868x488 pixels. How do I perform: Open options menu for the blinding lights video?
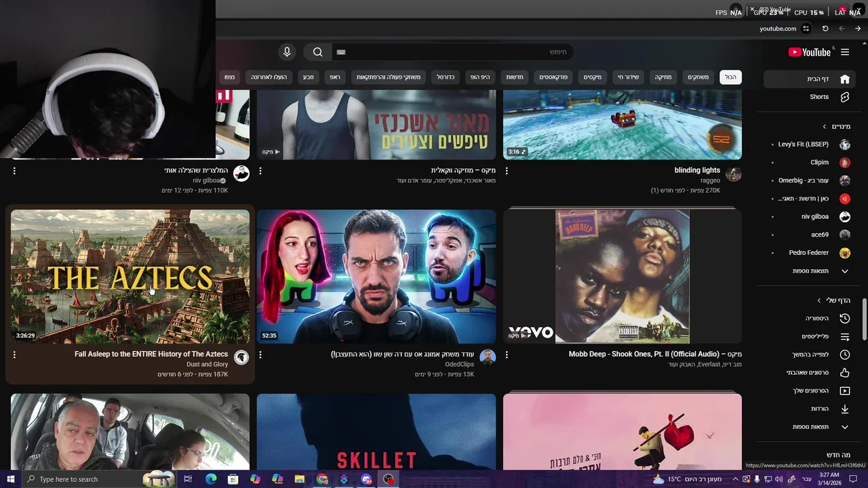507,171
